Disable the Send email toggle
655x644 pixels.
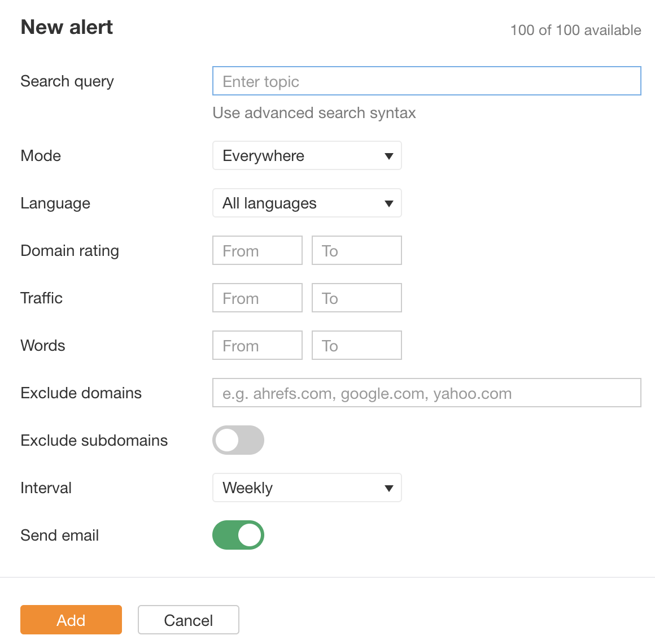pos(238,535)
